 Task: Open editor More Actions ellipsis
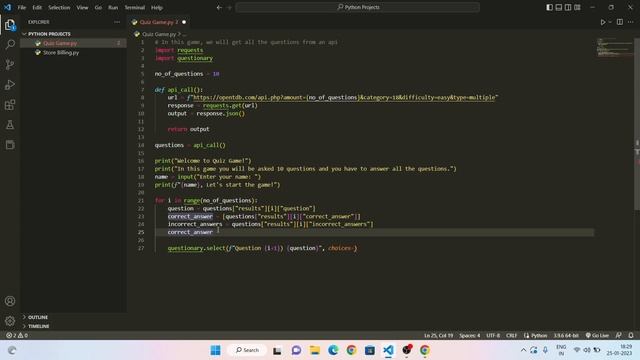(631, 22)
